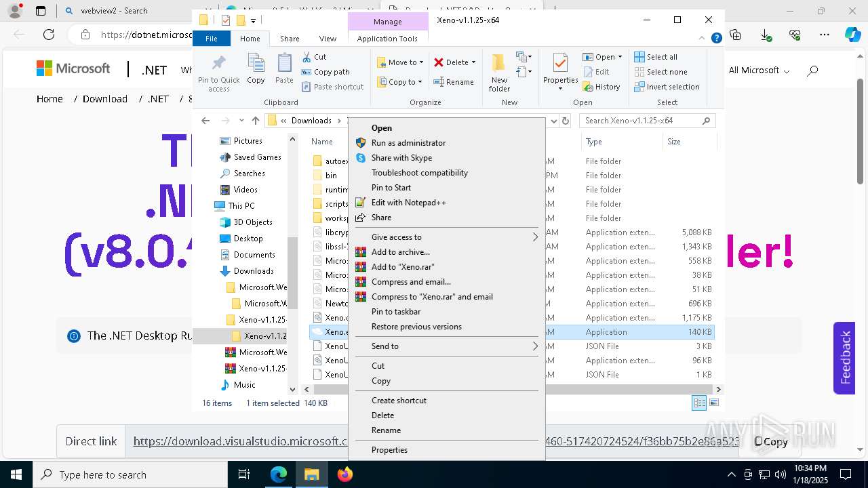Click Invert selection in ribbon
Viewport: 868px width, 488px height.
coord(667,87)
